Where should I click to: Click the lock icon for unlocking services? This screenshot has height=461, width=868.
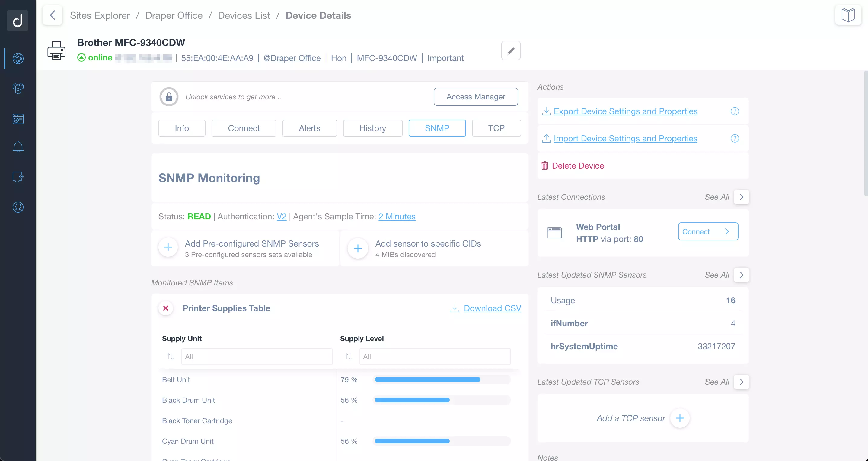coord(169,97)
